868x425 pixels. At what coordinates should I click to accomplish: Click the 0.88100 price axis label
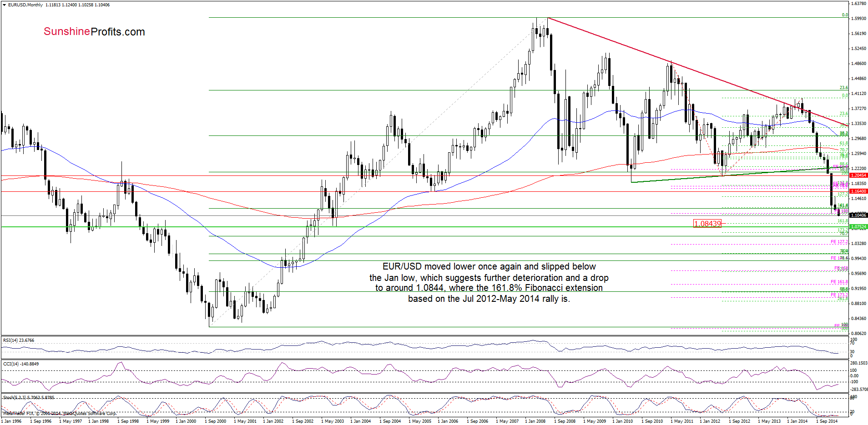pyautogui.click(x=858, y=304)
